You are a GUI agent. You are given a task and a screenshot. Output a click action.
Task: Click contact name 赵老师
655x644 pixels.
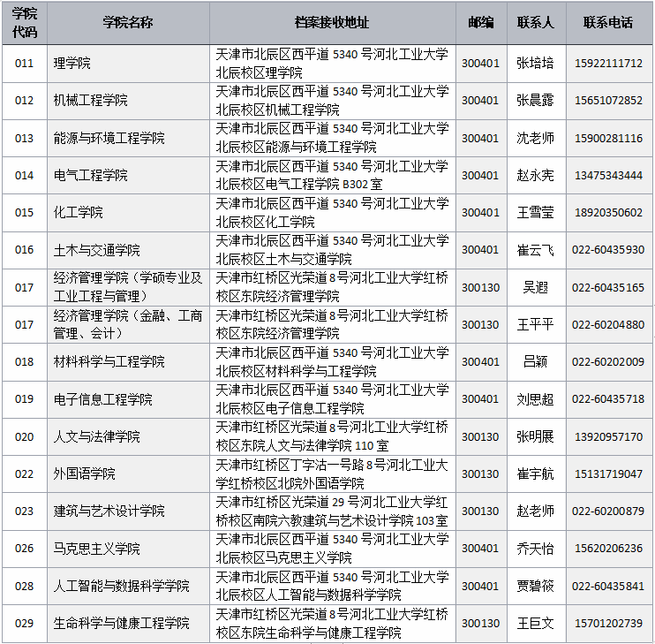click(536, 511)
